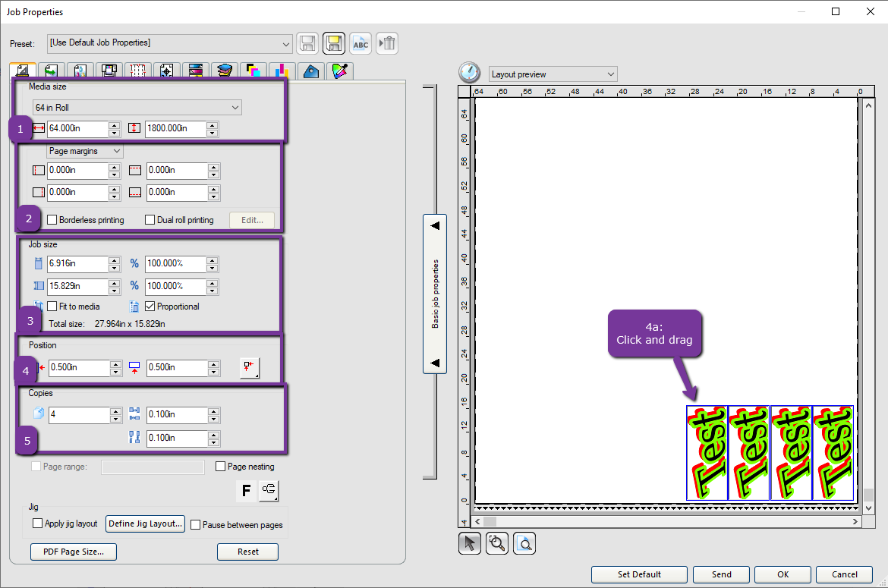Click the print time clock icon above preview
Screen dimensions: 888x588
pyautogui.click(x=469, y=72)
